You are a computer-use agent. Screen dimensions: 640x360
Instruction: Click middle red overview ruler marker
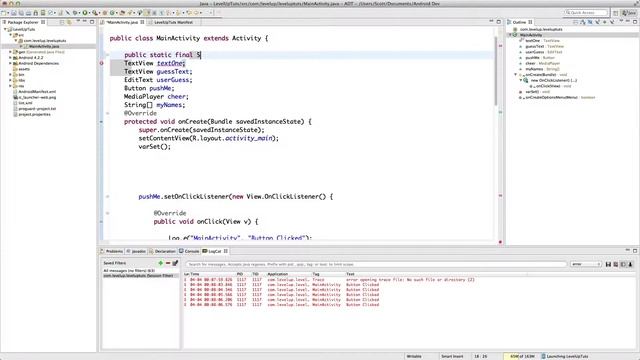pyautogui.click(x=500, y=196)
